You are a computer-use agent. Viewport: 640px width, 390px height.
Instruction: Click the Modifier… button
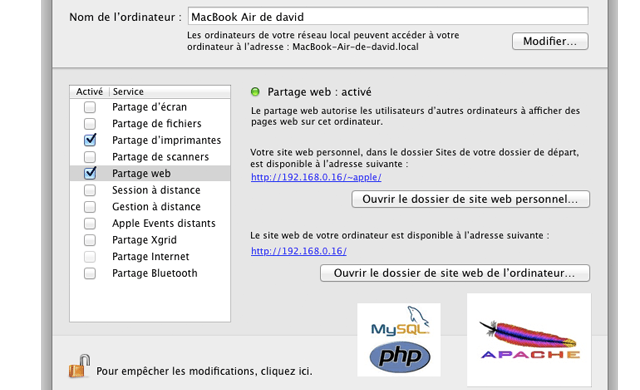(550, 41)
